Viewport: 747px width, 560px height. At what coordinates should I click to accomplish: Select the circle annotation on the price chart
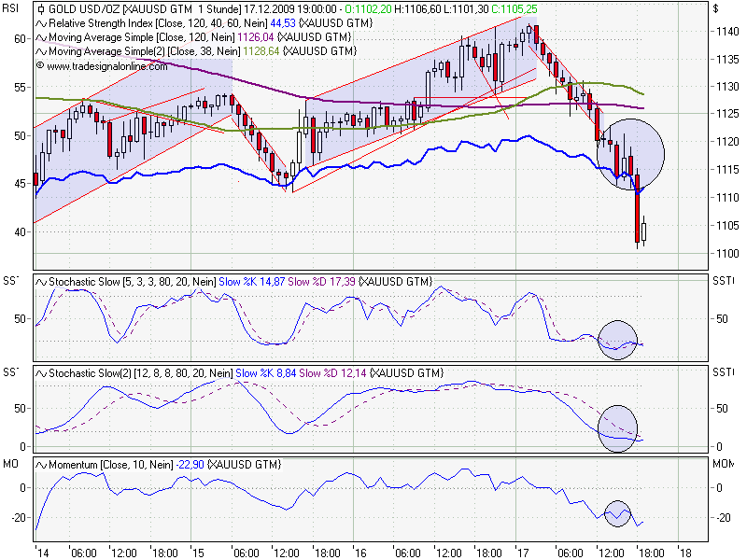coord(630,154)
